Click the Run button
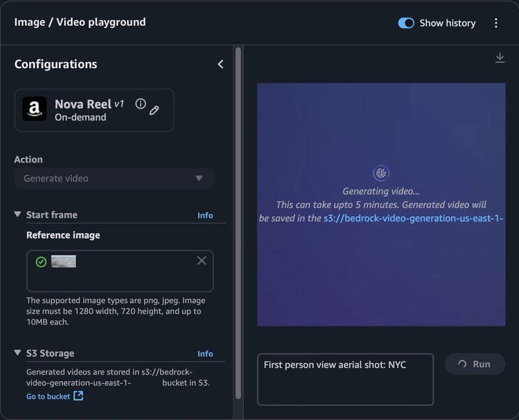The image size is (519, 420). pos(475,364)
